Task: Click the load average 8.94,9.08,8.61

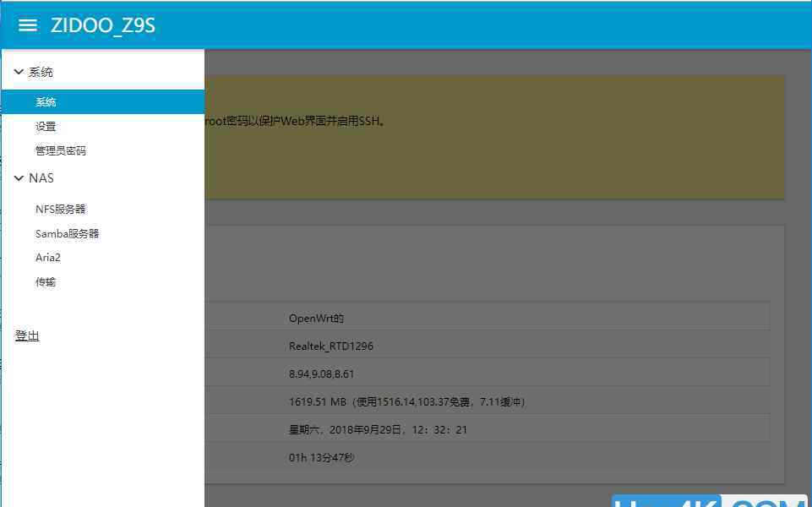Action: pos(322,373)
